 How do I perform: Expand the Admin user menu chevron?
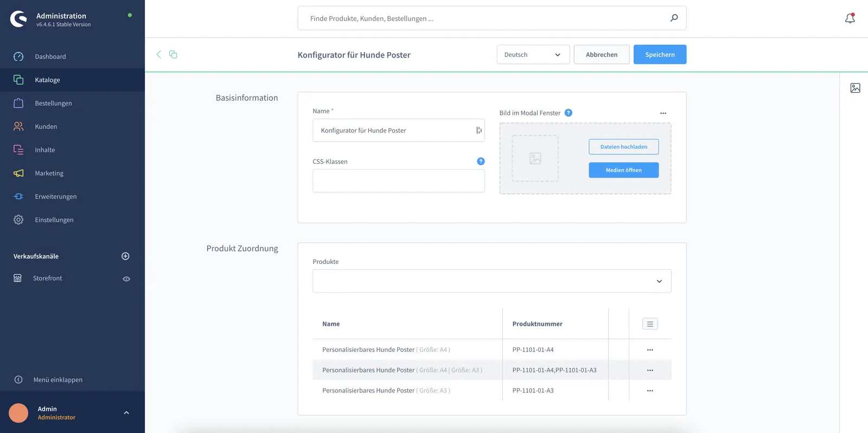pos(126,413)
